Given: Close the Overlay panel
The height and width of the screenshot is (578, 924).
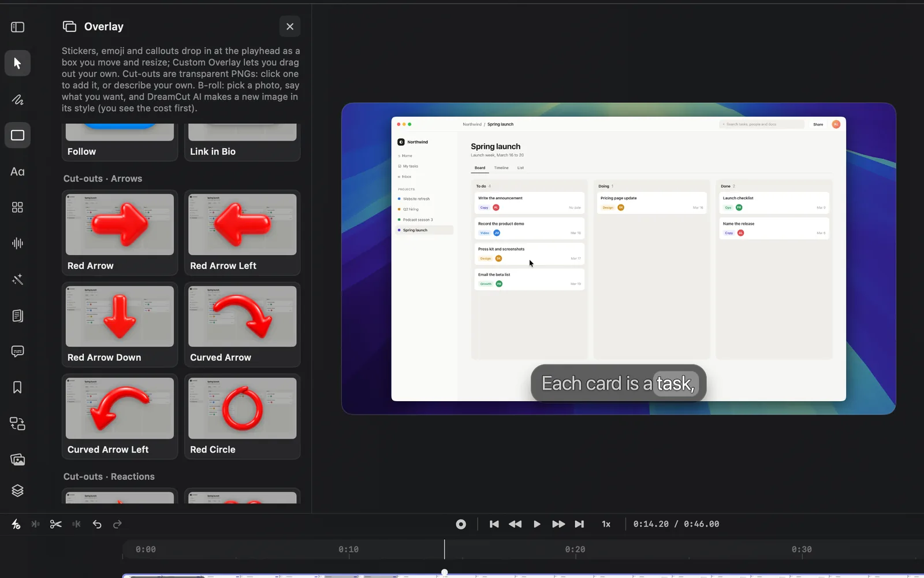Looking at the screenshot, I should click(x=290, y=27).
